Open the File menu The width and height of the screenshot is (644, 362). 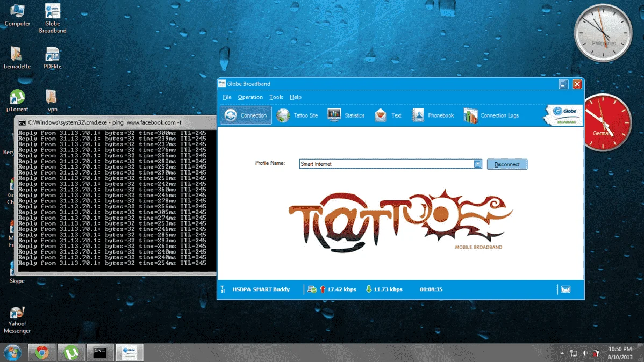click(227, 97)
